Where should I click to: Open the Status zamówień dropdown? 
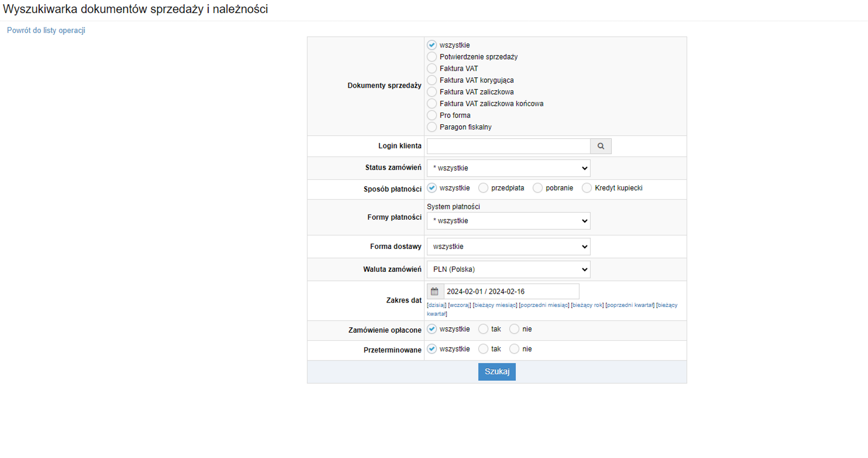tap(508, 168)
